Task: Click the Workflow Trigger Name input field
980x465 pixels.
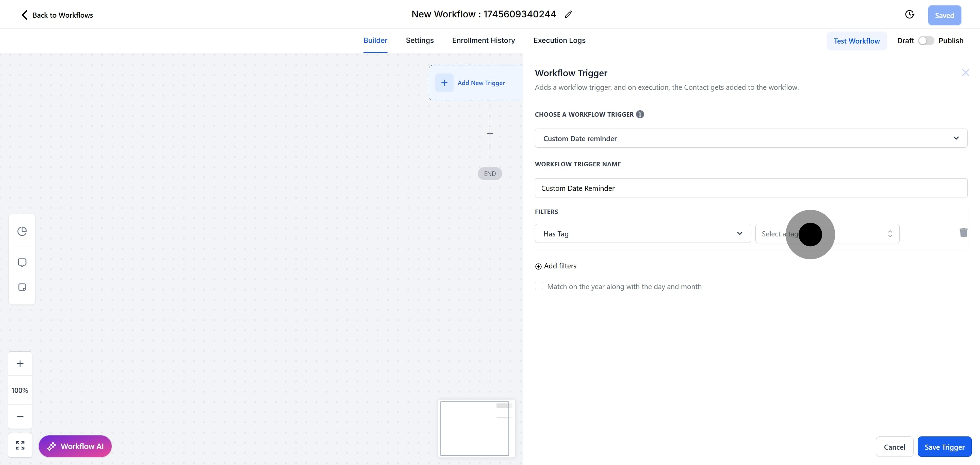Action: tap(751, 188)
